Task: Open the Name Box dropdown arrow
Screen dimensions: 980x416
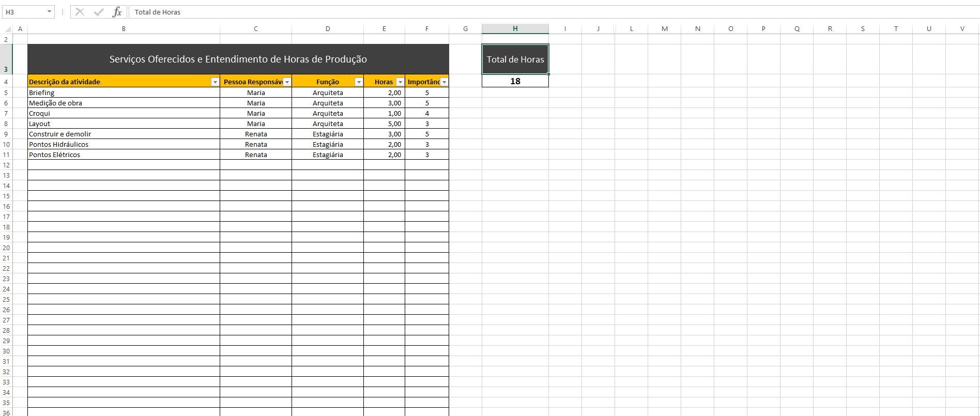Action: coord(50,12)
